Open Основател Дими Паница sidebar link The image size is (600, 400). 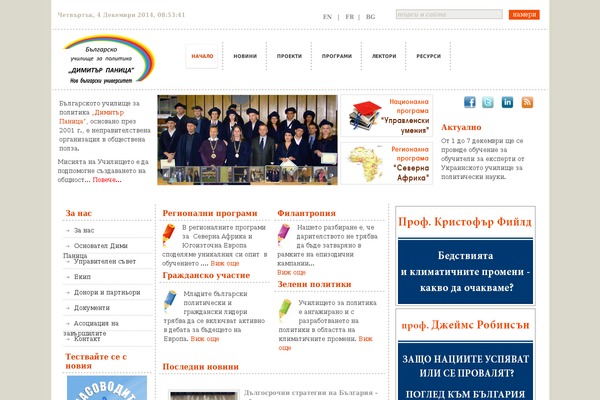tap(96, 250)
